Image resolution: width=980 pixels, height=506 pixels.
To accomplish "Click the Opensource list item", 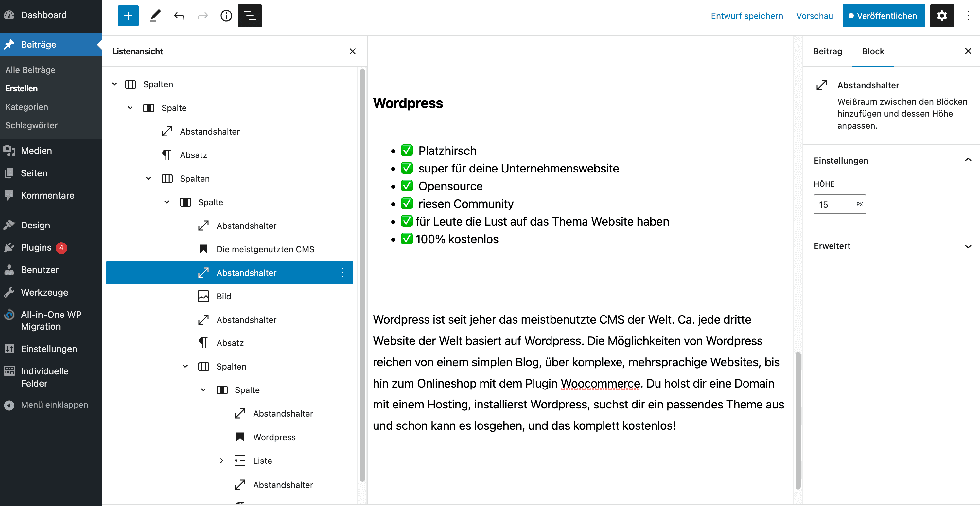I will tap(442, 186).
